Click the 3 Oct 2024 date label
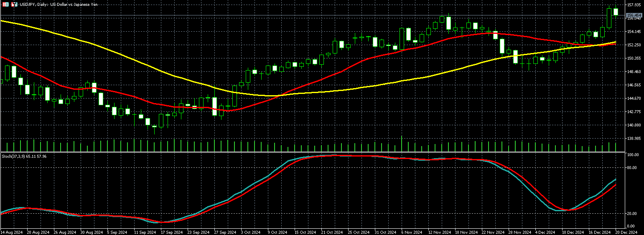Image resolution: width=644 pixels, height=235 pixels. click(252, 232)
